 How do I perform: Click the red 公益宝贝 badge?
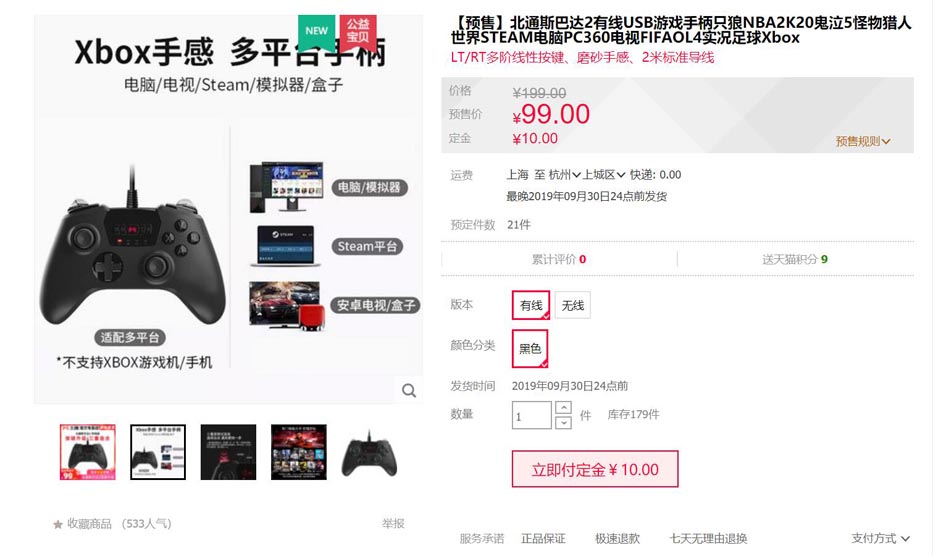tap(358, 31)
